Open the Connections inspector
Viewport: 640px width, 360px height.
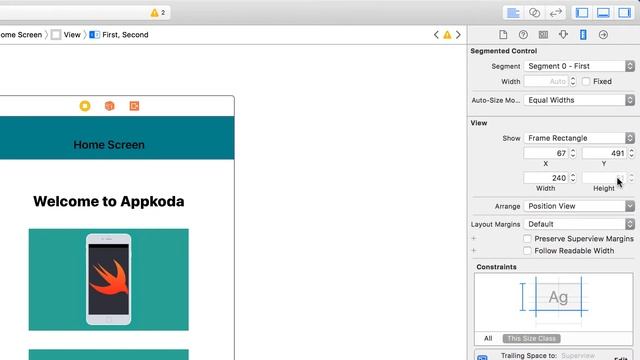[x=603, y=35]
